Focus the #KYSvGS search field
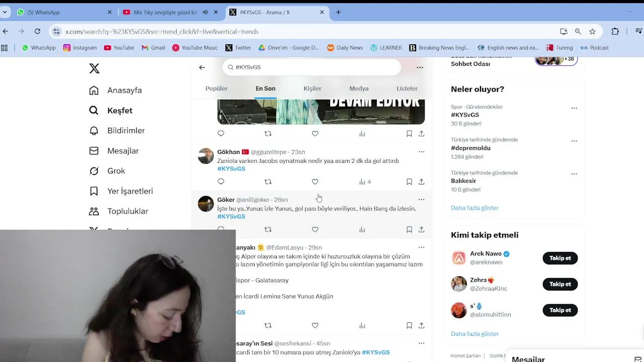This screenshot has width=644, height=362. pos(311,67)
